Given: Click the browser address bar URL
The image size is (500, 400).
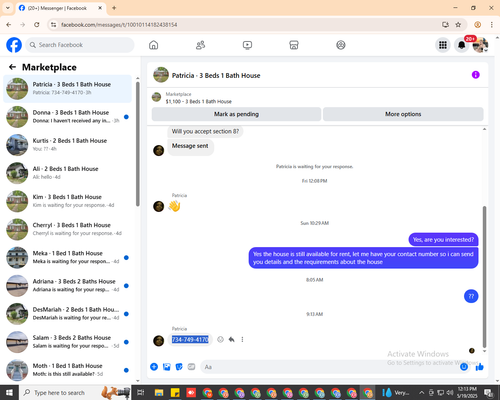Looking at the screenshot, I should tap(119, 25).
